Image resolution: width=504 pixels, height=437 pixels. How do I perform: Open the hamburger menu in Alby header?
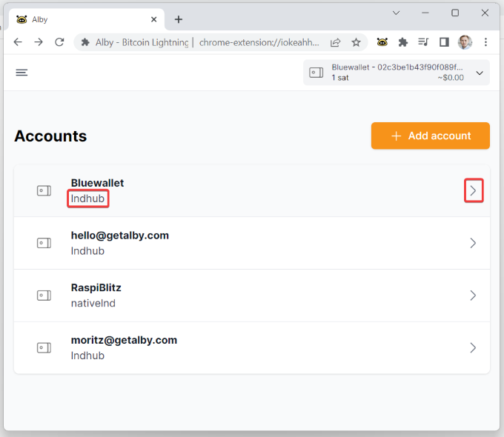pos(21,73)
